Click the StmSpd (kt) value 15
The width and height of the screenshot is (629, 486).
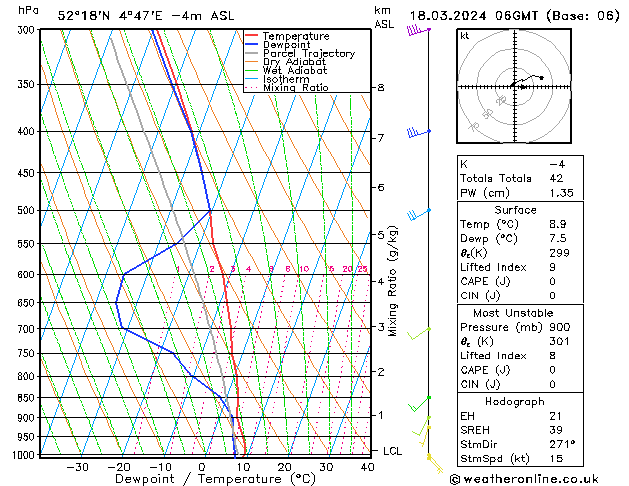click(x=556, y=458)
